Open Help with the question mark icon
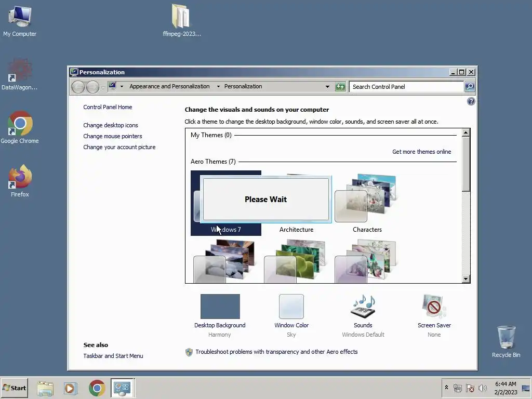The image size is (532, 399). click(471, 101)
